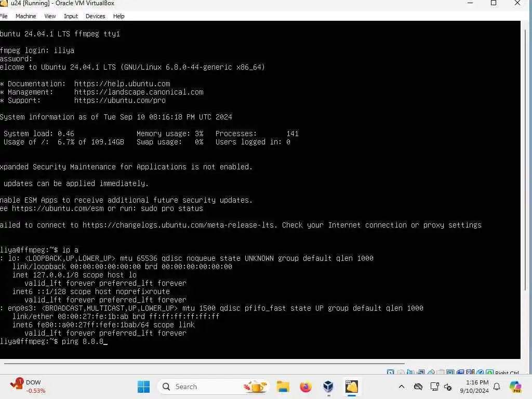Click the Processes value '141'
This screenshot has width=532, height=399.
(292, 134)
